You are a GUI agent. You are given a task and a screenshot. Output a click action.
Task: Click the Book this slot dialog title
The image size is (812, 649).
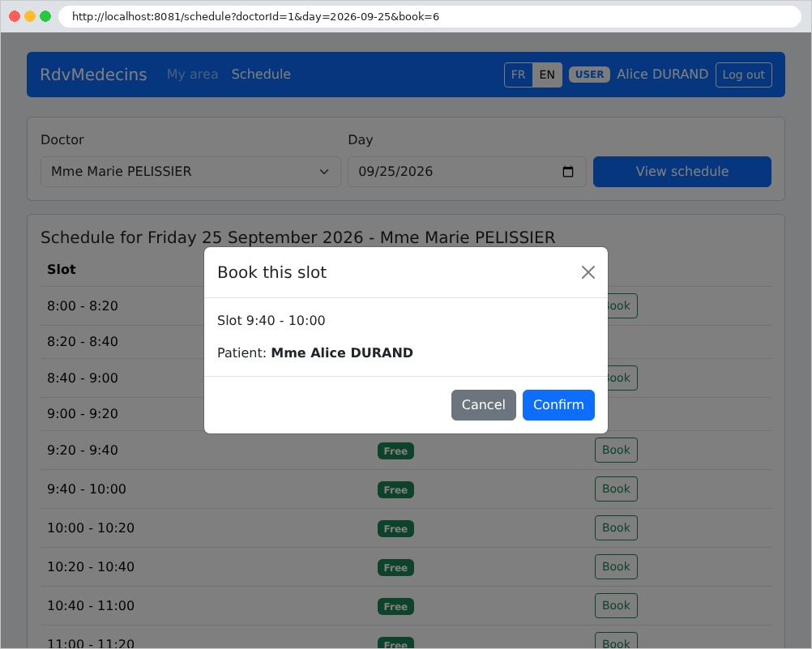(x=271, y=272)
